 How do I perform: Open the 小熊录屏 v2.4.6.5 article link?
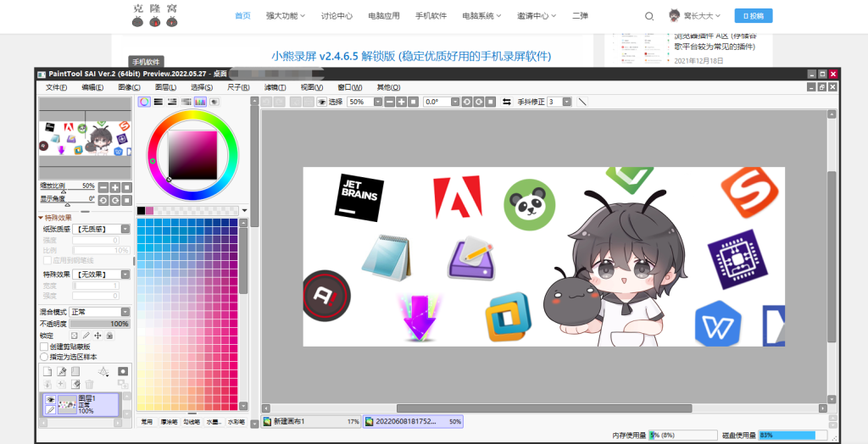click(x=411, y=56)
